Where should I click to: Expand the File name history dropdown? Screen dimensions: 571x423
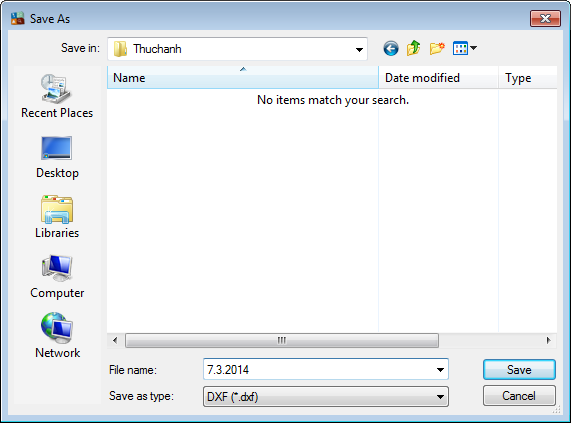click(x=440, y=370)
